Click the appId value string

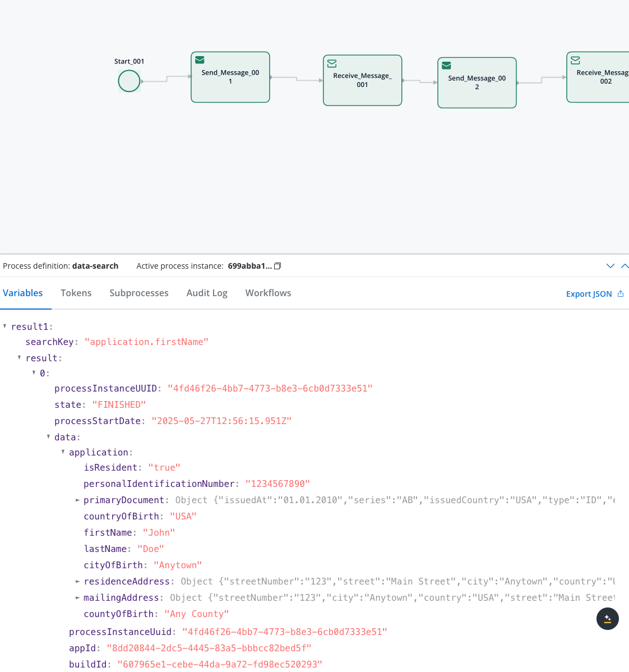coord(209,648)
